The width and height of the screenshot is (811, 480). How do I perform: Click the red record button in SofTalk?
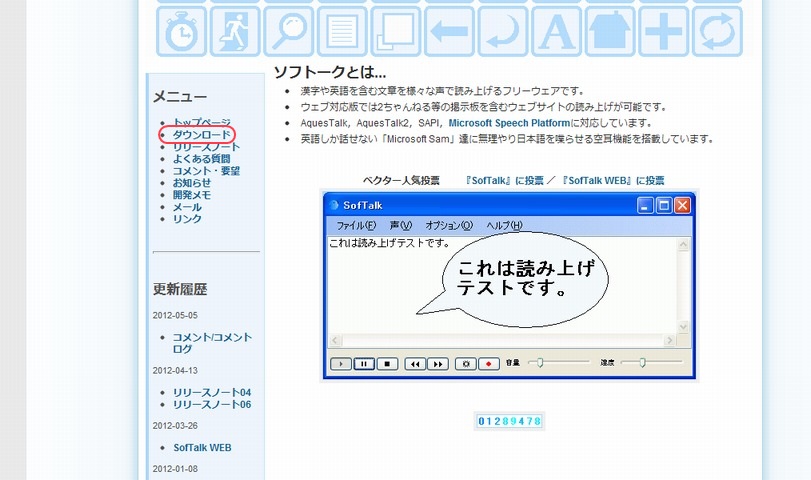[489, 364]
